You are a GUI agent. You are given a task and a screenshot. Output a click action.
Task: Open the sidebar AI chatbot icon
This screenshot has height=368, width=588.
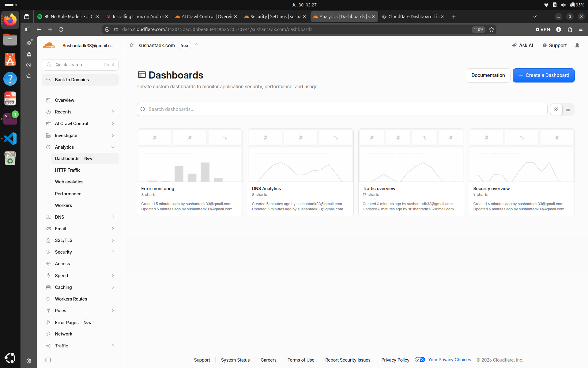(29, 43)
